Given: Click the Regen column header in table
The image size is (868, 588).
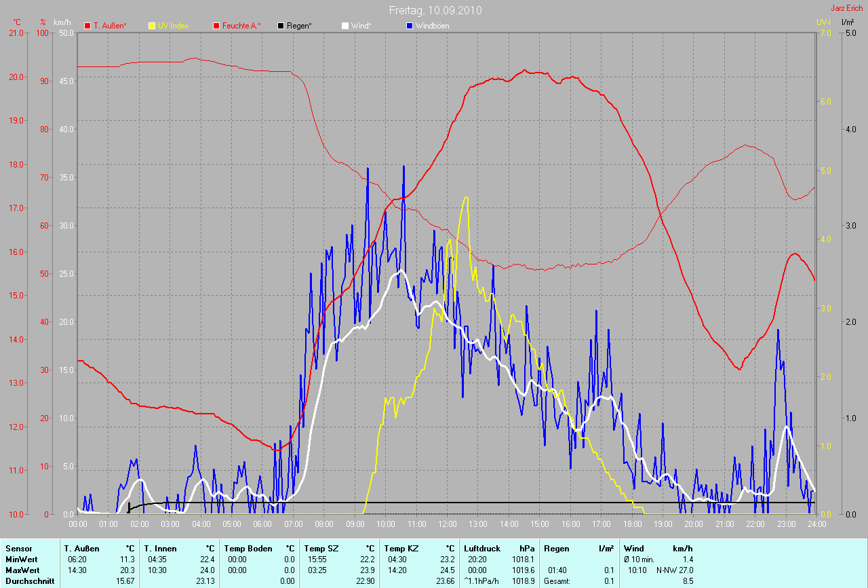Looking at the screenshot, I should [x=556, y=548].
